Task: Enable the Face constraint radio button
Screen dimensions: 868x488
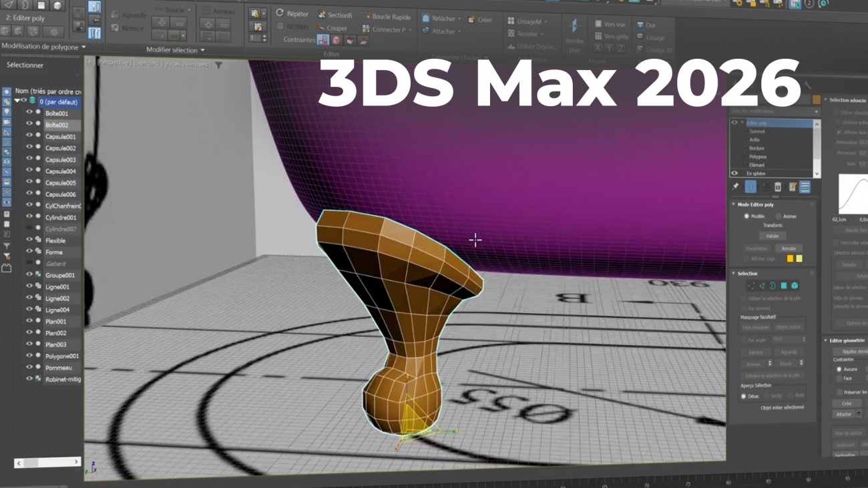Action: tap(839, 379)
